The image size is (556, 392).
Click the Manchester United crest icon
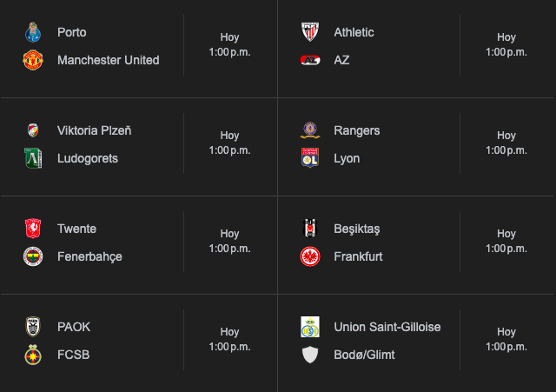coord(33,61)
